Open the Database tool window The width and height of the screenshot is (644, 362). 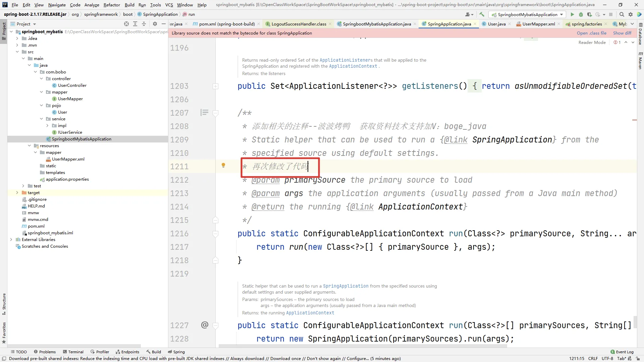pyautogui.click(x=640, y=34)
